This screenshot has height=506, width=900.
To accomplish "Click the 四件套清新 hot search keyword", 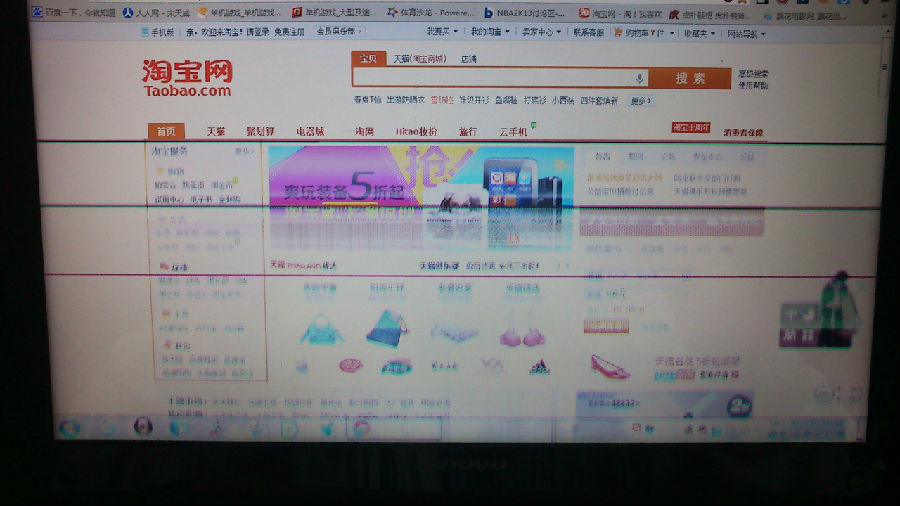I will [x=599, y=100].
